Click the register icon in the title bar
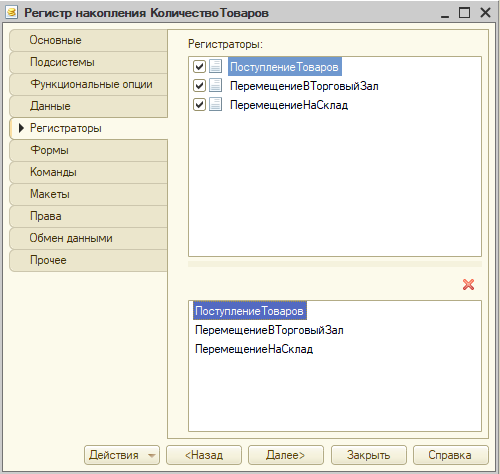Image resolution: width=500 pixels, height=474 pixels. 12,13
